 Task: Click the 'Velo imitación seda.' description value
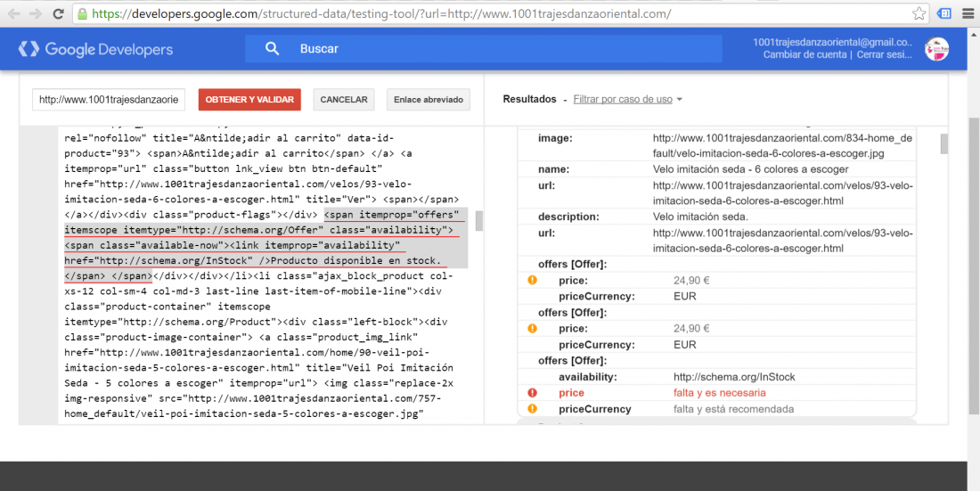coord(700,217)
